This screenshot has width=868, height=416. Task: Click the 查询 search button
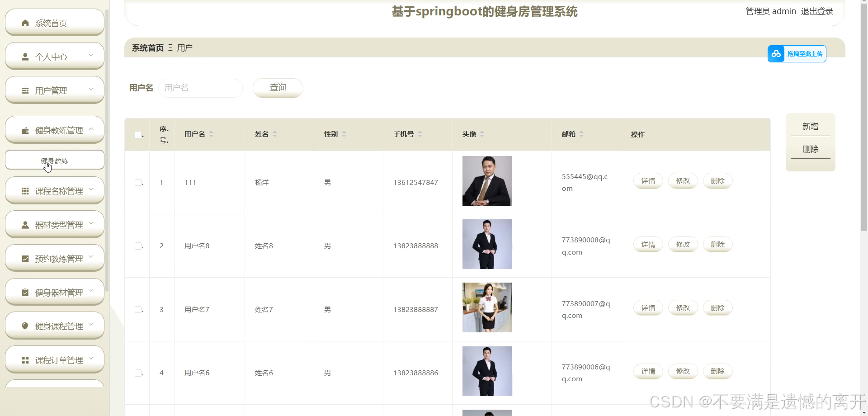(x=278, y=88)
